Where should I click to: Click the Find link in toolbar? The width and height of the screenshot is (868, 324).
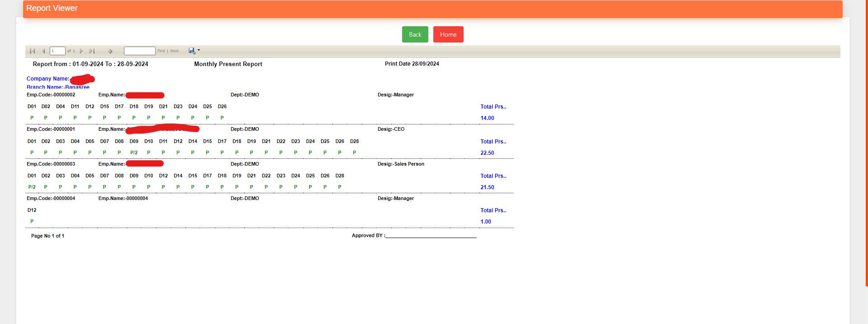click(x=161, y=51)
